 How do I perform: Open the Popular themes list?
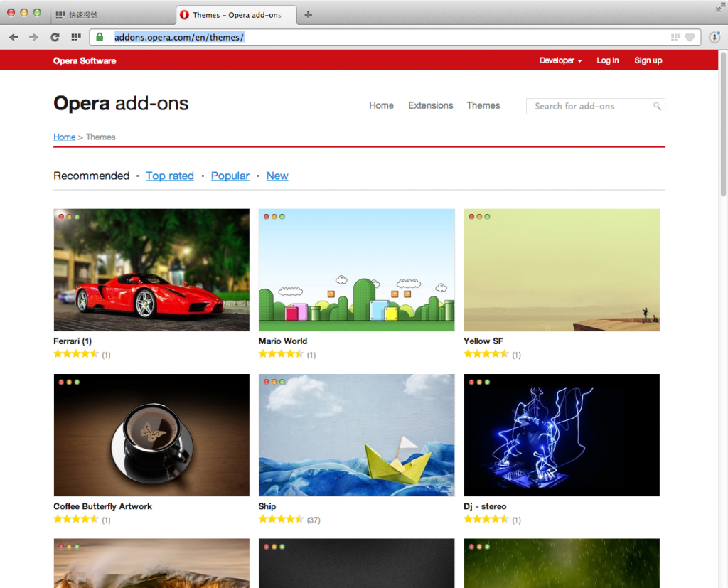230,176
